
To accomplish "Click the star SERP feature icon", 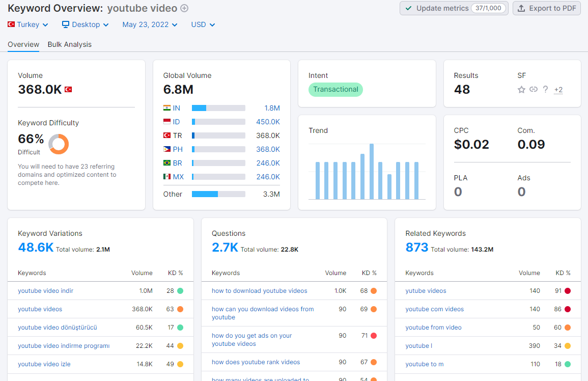I will 521,89.
